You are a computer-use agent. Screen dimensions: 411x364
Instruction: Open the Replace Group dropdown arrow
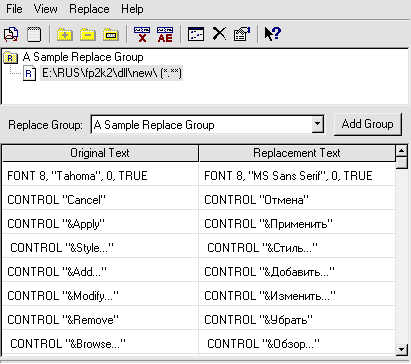click(x=318, y=125)
